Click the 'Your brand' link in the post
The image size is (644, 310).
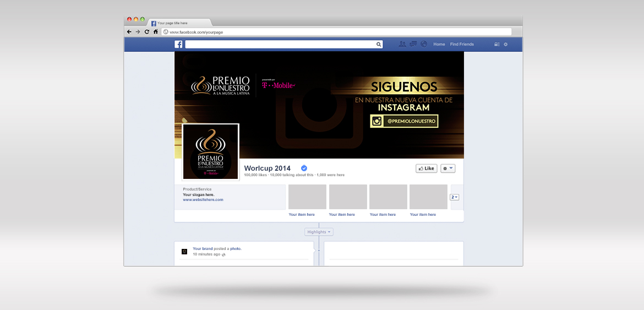[x=203, y=249]
